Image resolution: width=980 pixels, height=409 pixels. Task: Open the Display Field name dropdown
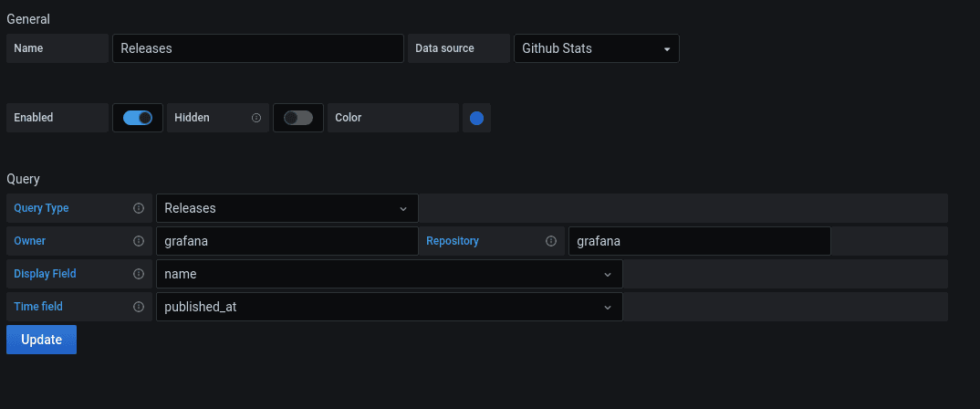(x=389, y=274)
